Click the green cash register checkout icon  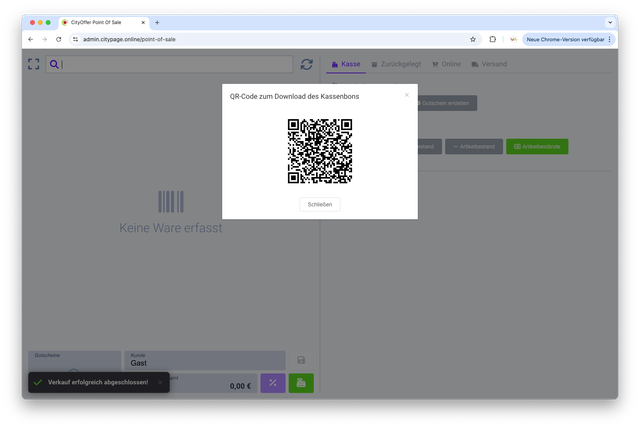[301, 383]
